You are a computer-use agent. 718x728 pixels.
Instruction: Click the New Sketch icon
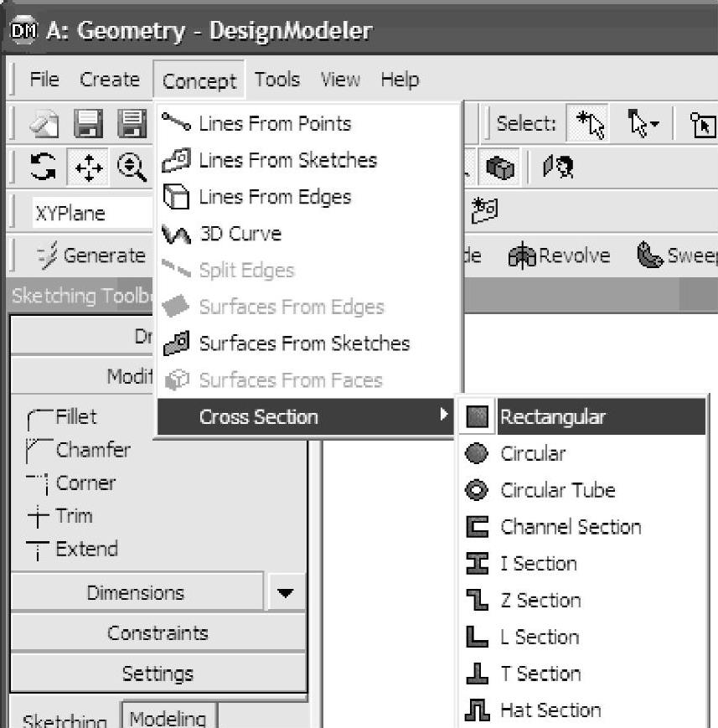(x=485, y=210)
